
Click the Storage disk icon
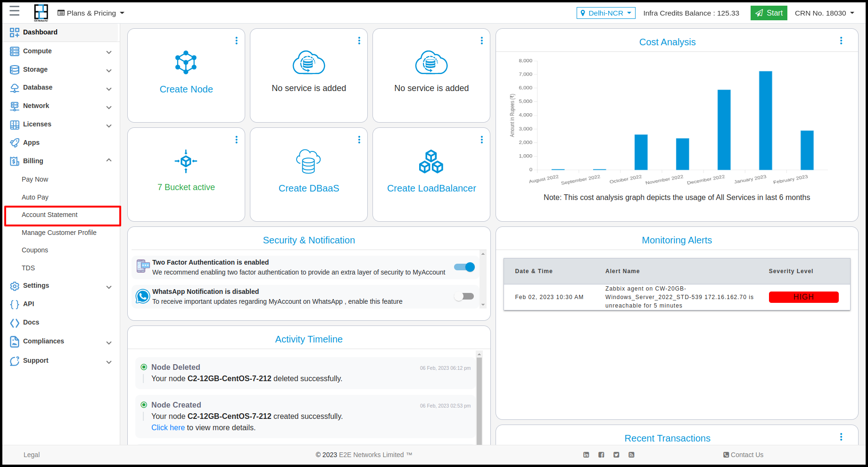pyautogui.click(x=15, y=69)
